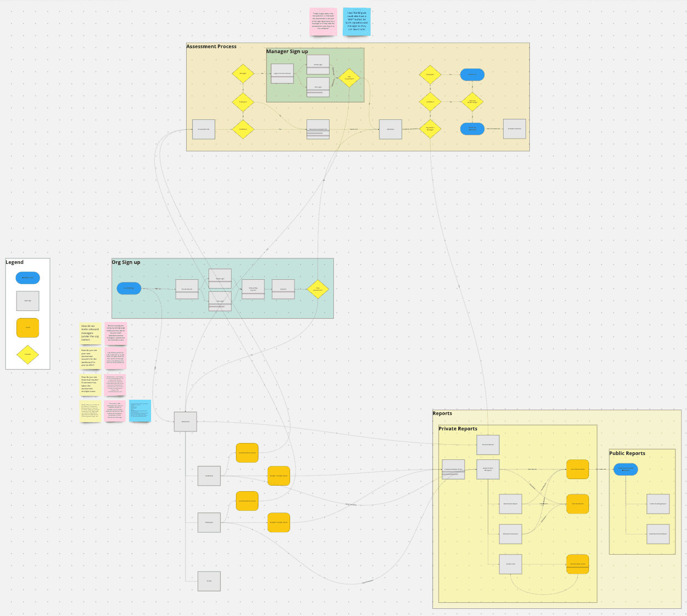Select the Reports frame title
The width and height of the screenshot is (687, 616).
pyautogui.click(x=442, y=413)
